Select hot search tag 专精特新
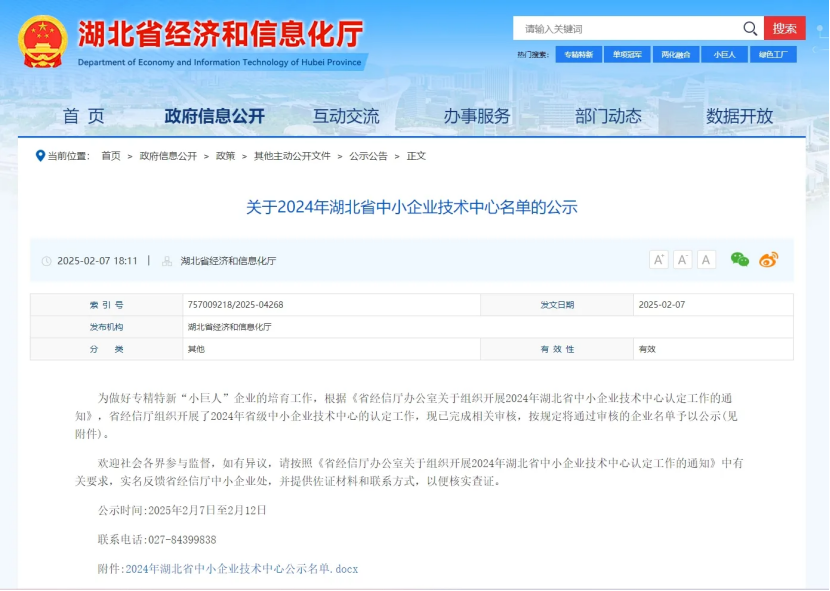830x591 pixels. 578,55
